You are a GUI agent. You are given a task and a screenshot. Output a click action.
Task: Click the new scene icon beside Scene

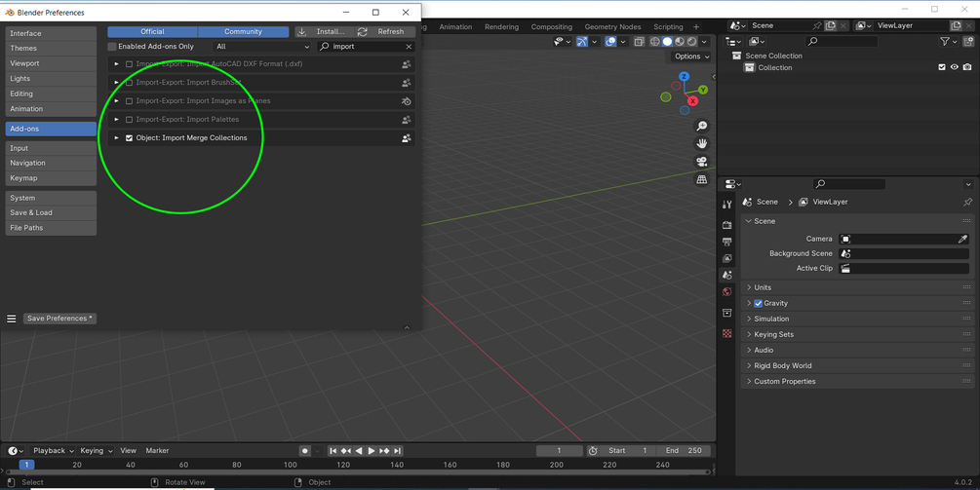(x=831, y=25)
